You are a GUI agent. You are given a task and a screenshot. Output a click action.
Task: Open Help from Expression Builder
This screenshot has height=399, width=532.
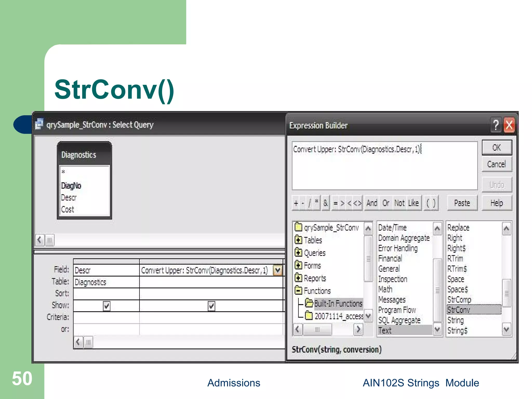click(x=497, y=203)
